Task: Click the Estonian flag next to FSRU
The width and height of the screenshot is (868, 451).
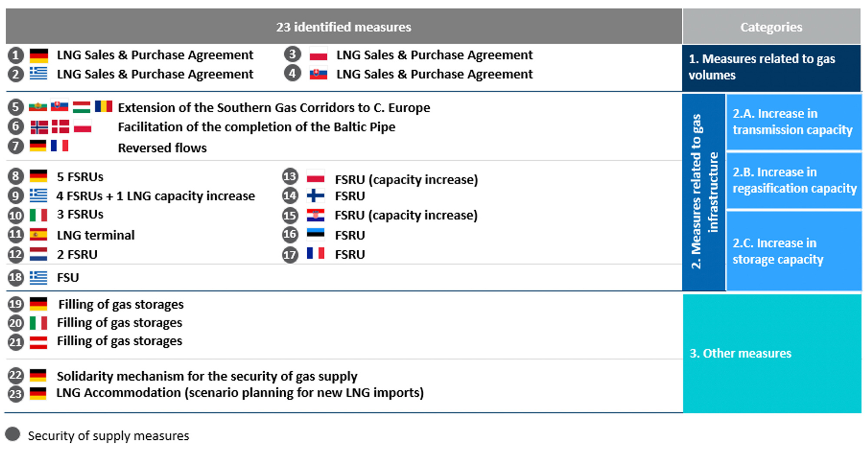Action: pyautogui.click(x=316, y=235)
